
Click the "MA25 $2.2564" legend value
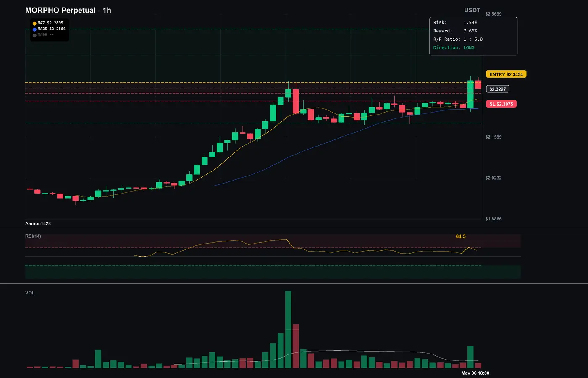pyautogui.click(x=52, y=29)
